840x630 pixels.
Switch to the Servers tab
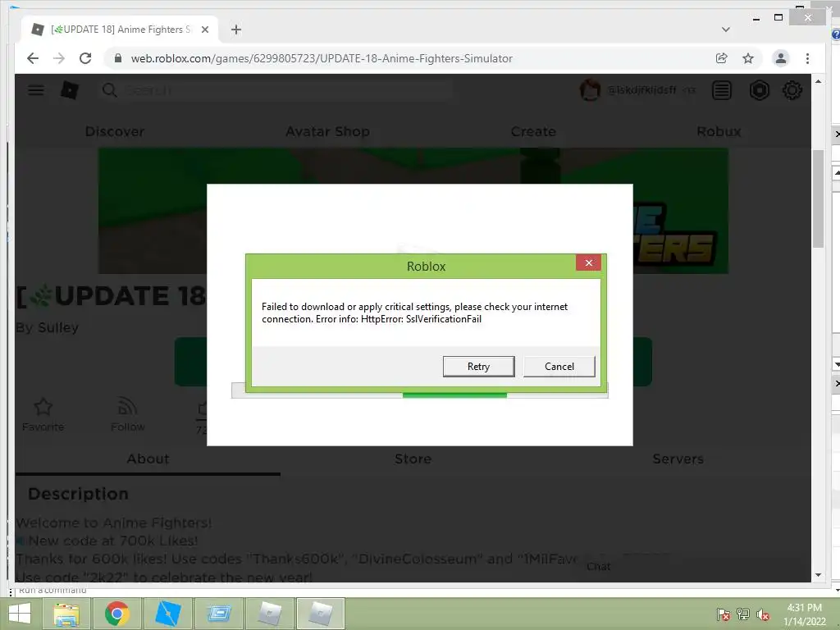pyautogui.click(x=678, y=459)
